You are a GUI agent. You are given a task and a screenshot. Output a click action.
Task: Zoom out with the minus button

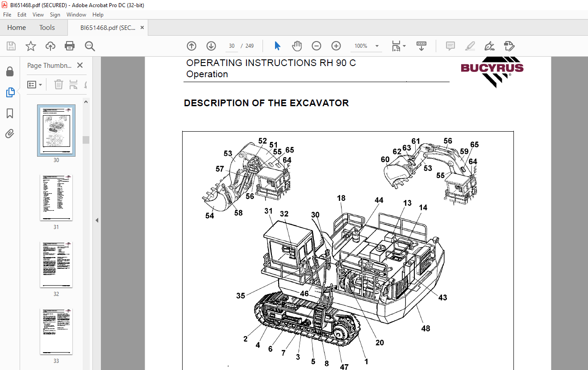[317, 46]
